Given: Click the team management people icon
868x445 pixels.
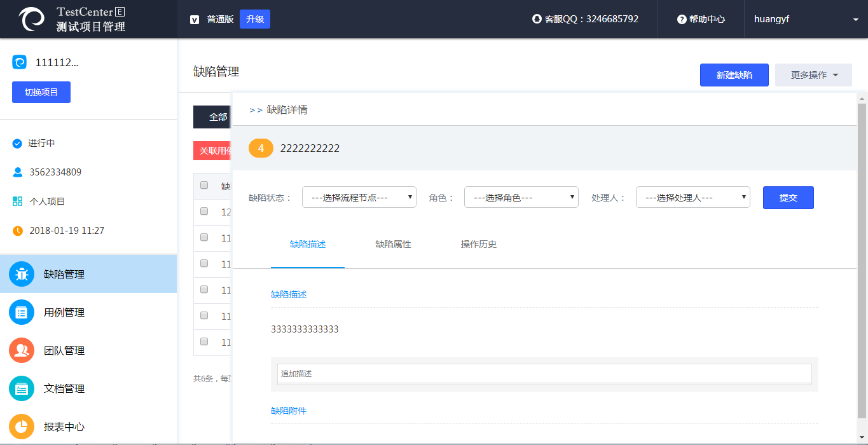Looking at the screenshot, I should coord(22,350).
